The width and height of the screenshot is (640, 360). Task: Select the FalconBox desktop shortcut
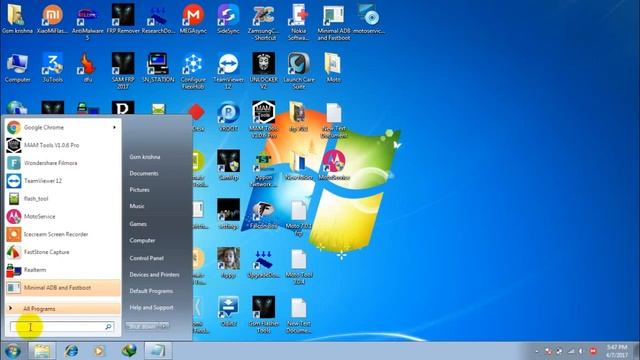pyautogui.click(x=263, y=215)
